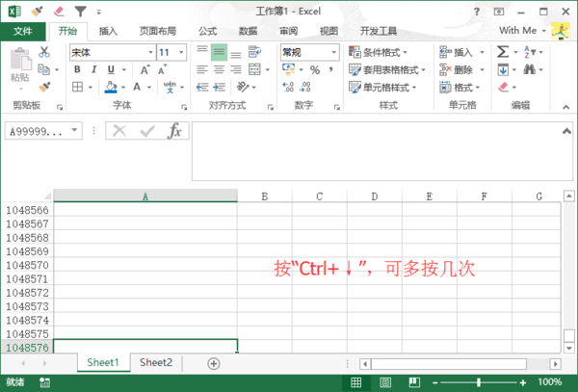The height and width of the screenshot is (392, 578).
Task: Click the Decrease Font Size icon
Action: [162, 69]
